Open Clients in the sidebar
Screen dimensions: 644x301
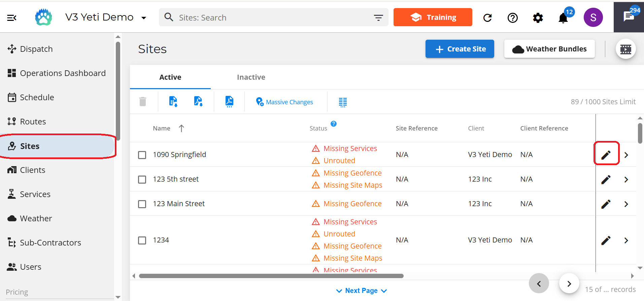[32, 170]
